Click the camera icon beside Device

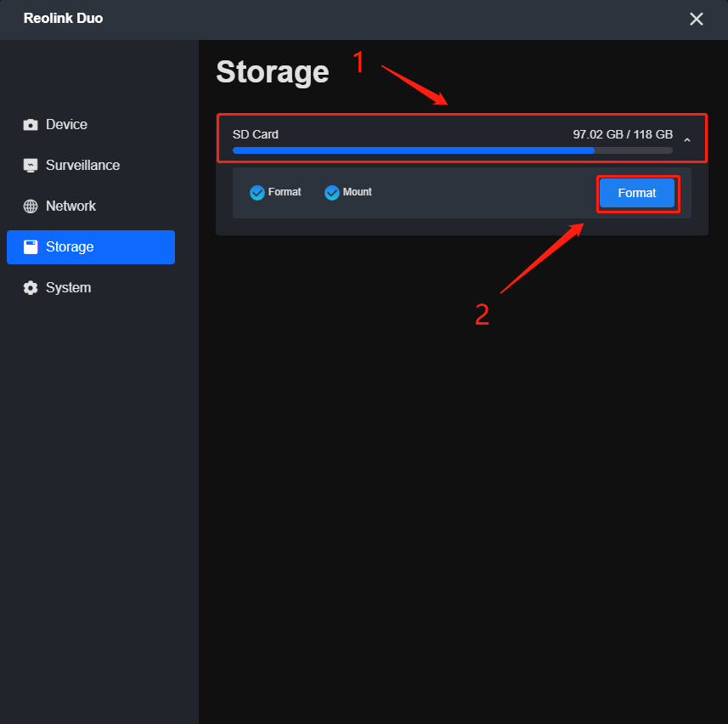pyautogui.click(x=31, y=124)
